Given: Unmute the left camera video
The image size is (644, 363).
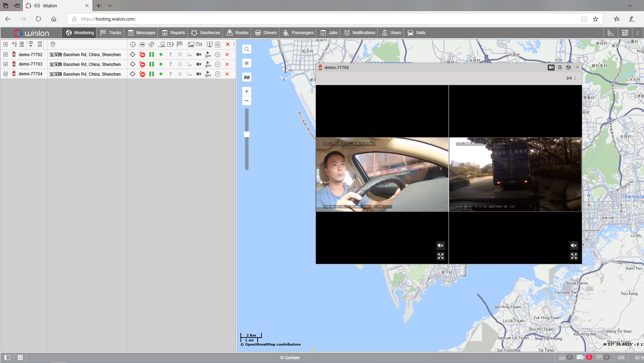Looking at the screenshot, I should pyautogui.click(x=441, y=245).
